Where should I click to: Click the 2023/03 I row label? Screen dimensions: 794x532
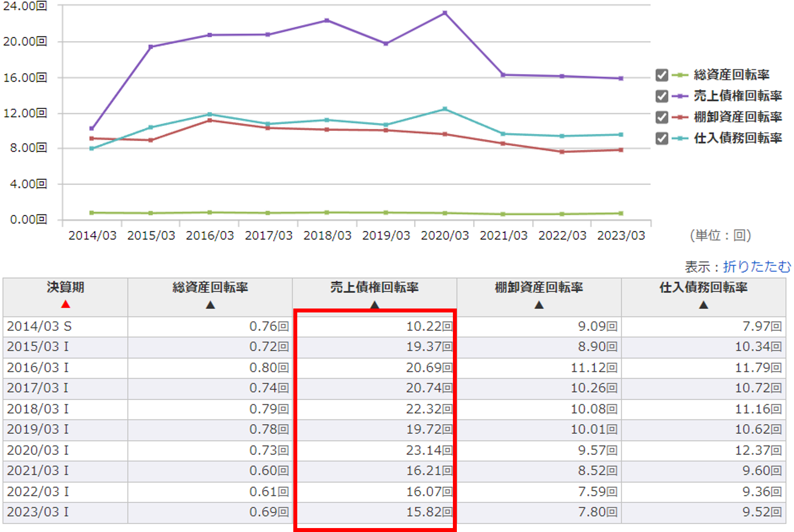(x=38, y=512)
